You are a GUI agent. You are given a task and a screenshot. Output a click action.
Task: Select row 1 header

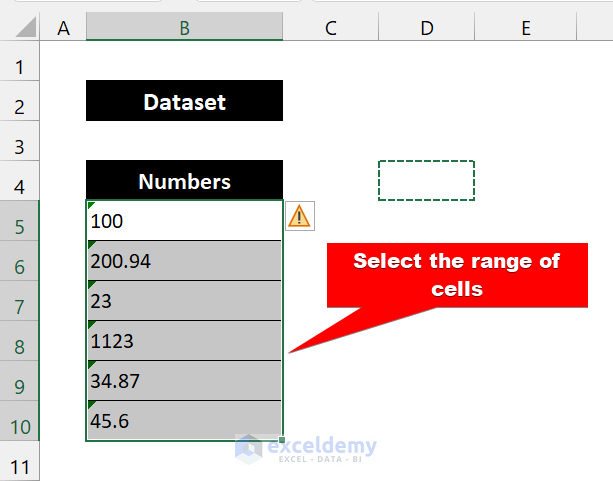pos(20,61)
